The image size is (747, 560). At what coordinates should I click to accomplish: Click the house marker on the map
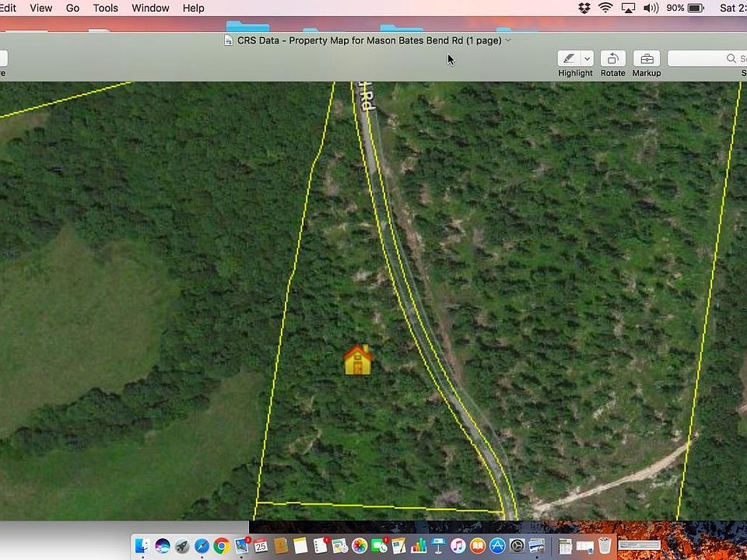pos(358,360)
